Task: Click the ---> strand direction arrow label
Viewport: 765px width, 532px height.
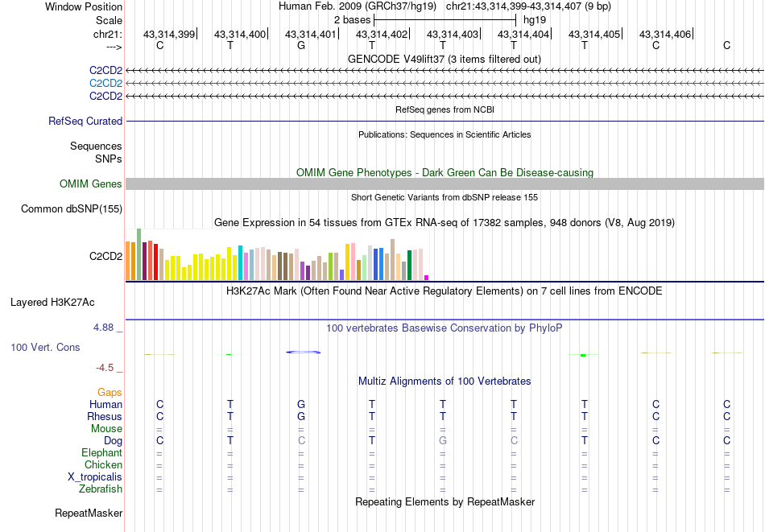Action: 114,47
